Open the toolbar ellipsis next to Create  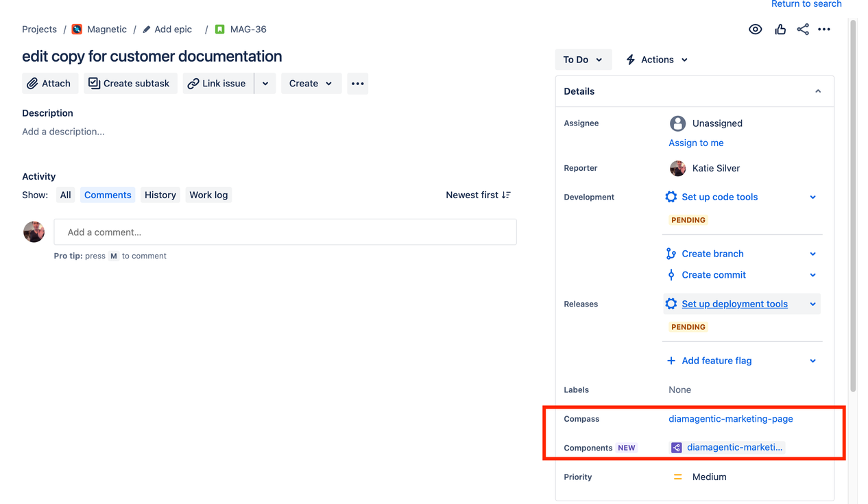coord(357,84)
